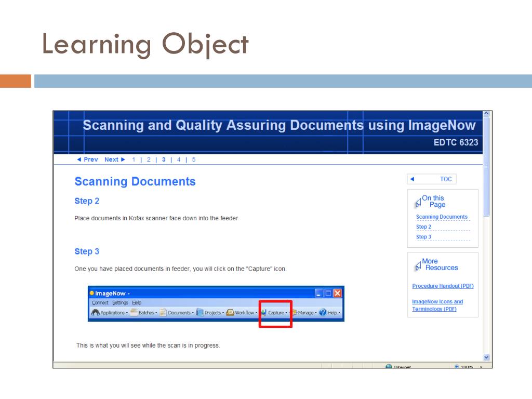Open the Connect menu in ImageNow
Viewport: 532px width, 399px height.
click(100, 303)
